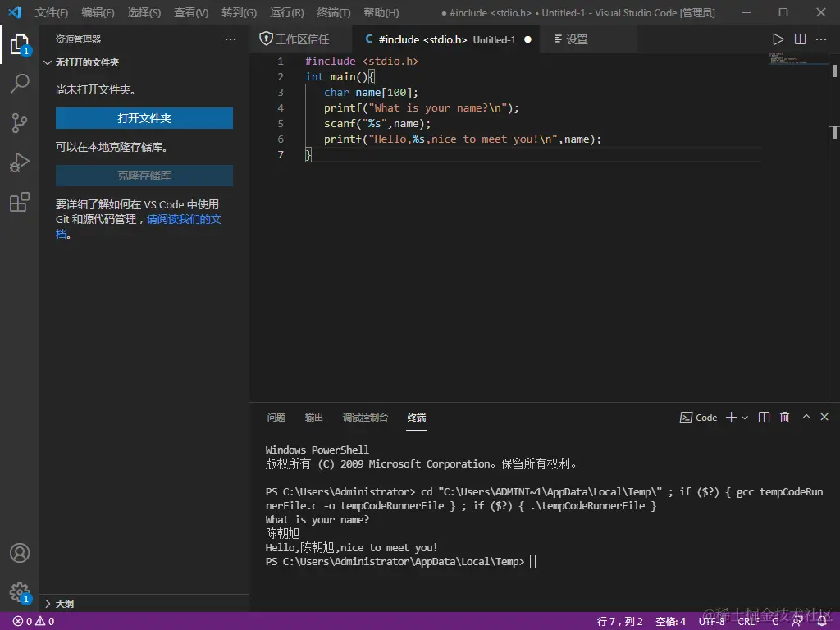840x630 pixels.
Task: Click the 打开文件夹 button
Action: click(x=144, y=118)
